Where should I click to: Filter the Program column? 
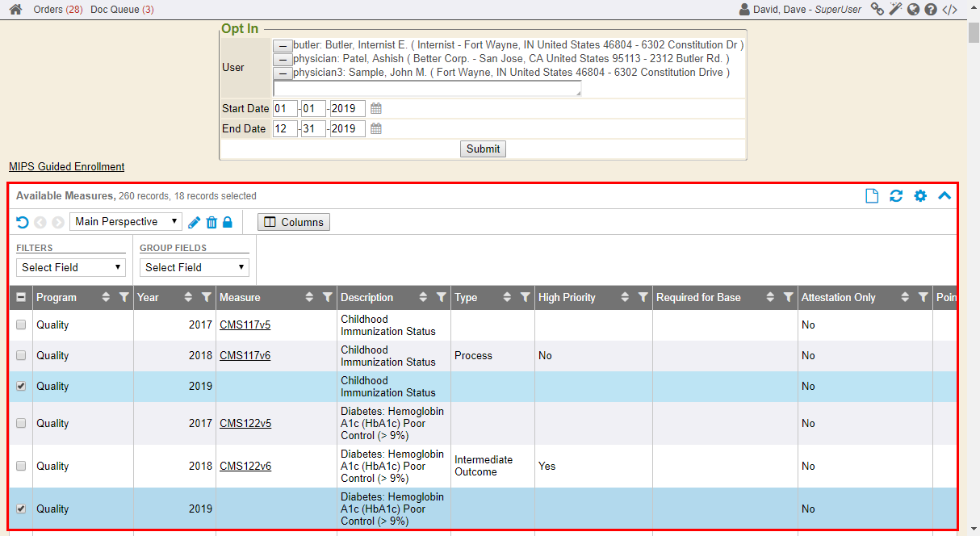[124, 298]
